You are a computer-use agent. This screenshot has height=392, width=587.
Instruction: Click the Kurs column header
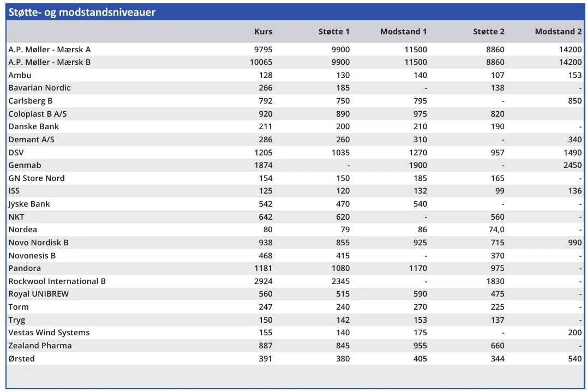263,32
